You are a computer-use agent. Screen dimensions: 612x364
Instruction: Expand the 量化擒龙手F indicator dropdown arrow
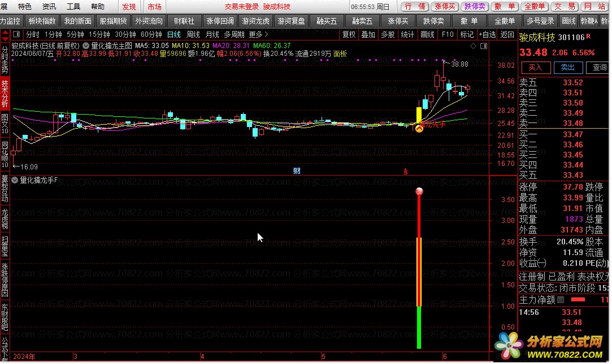[15, 180]
